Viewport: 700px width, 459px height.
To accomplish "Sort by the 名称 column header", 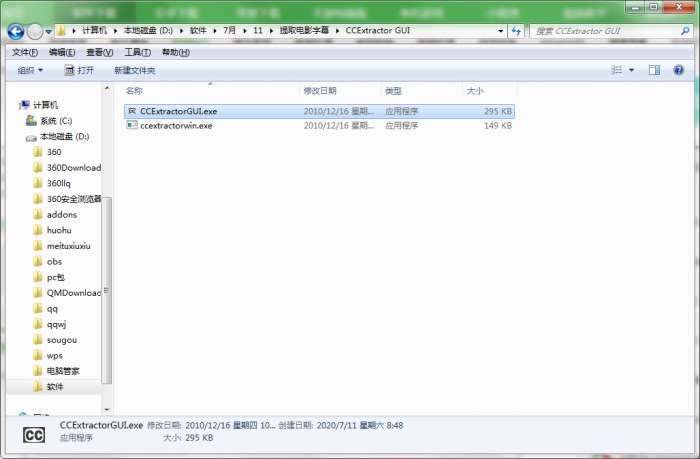I will [x=210, y=91].
